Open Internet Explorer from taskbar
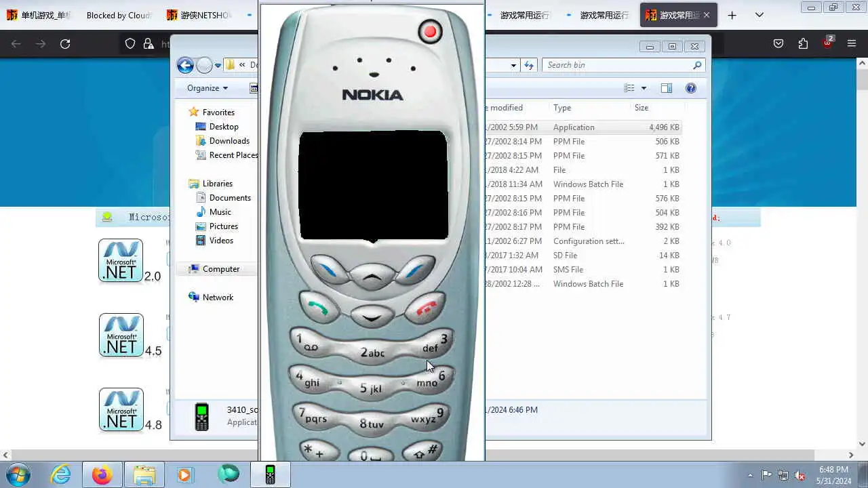Viewport: 868px width, 488px height. pyautogui.click(x=61, y=474)
